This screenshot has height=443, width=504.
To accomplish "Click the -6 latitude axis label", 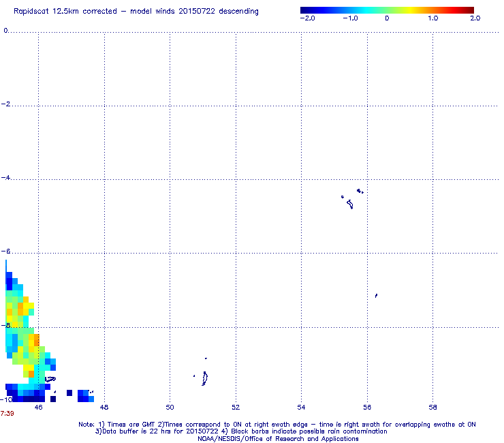I will [x=5, y=251].
